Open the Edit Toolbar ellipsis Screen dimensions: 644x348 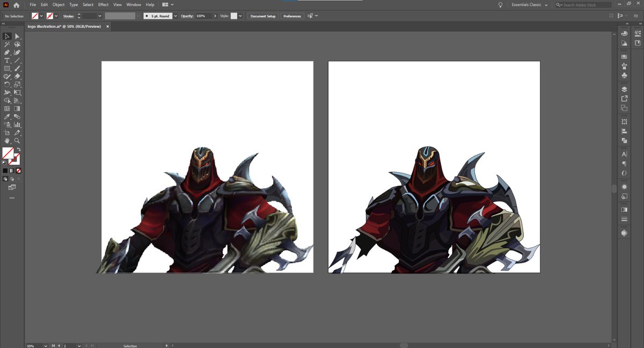point(12,198)
